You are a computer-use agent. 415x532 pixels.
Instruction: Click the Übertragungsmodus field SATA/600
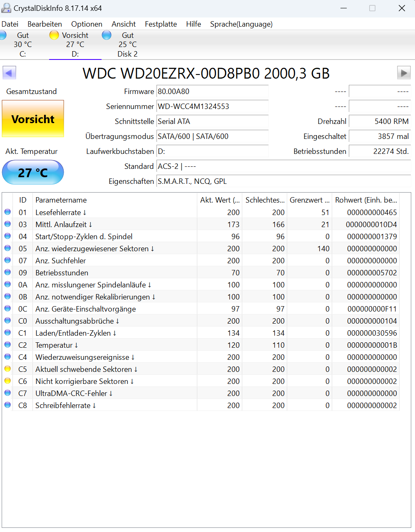(x=212, y=136)
